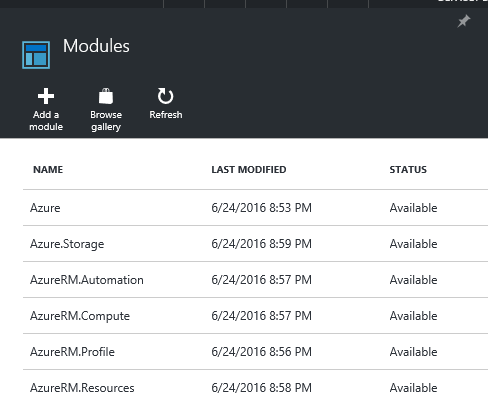Sort by LAST MODIFIED column header
Viewport: 488px width, 400px height.
click(x=249, y=170)
